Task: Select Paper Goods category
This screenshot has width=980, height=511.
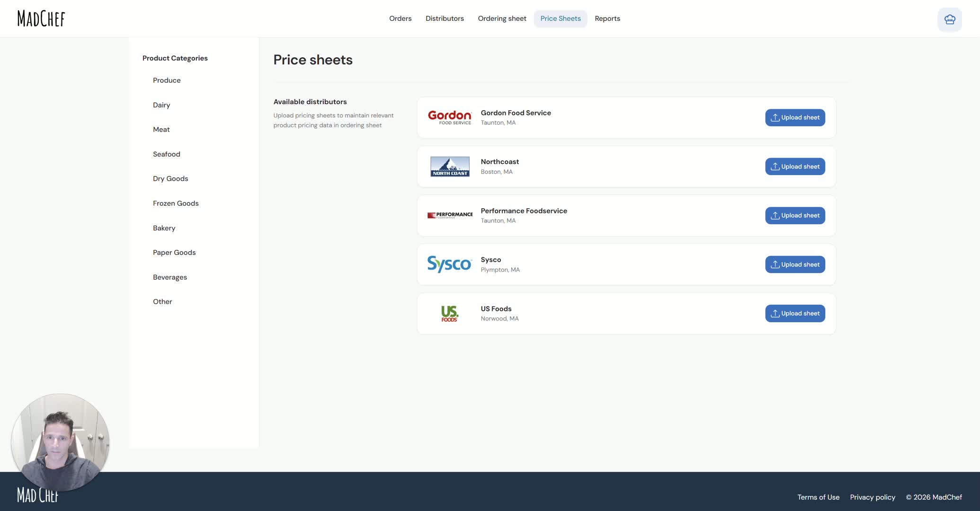Action: (x=174, y=253)
